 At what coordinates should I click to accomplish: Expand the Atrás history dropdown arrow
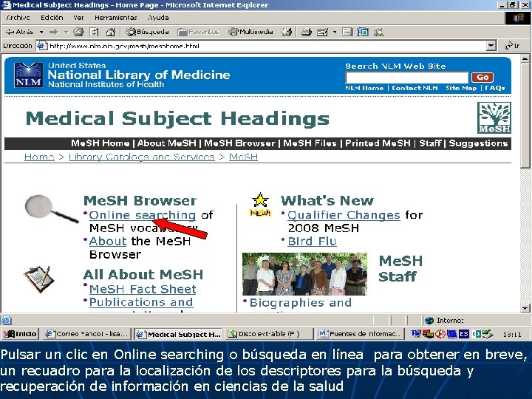[41, 33]
